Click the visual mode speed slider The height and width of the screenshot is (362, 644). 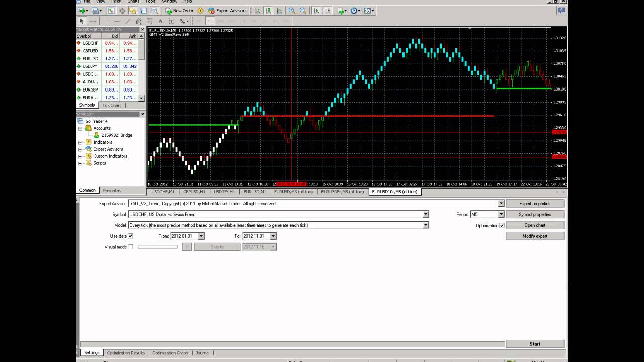[157, 247]
